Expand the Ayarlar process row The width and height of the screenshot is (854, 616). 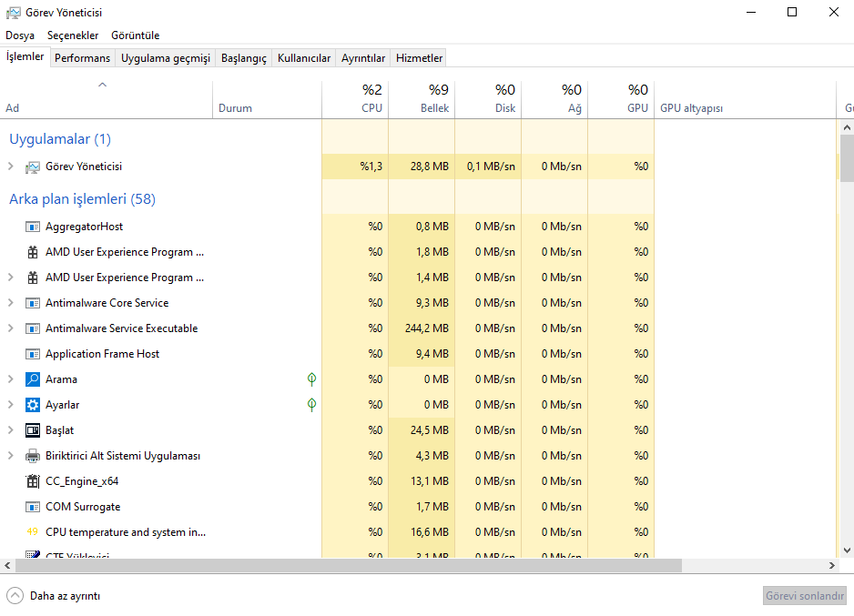(x=10, y=405)
